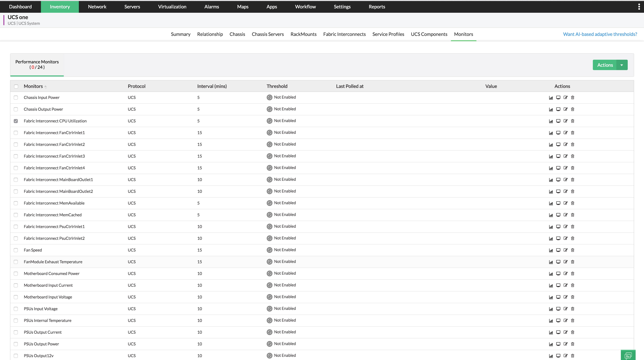Check the Chassis Input Power checkbox

point(16,98)
